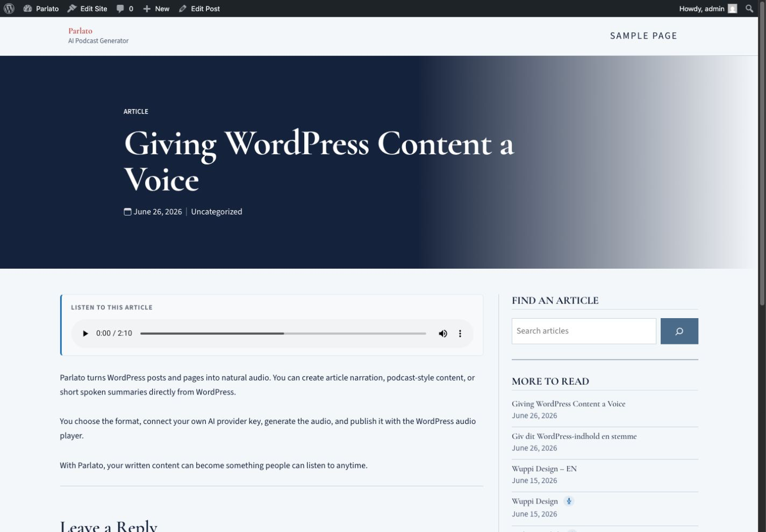Image resolution: width=766 pixels, height=532 pixels.
Task: Click the Find an Article heading
Action: (555, 301)
